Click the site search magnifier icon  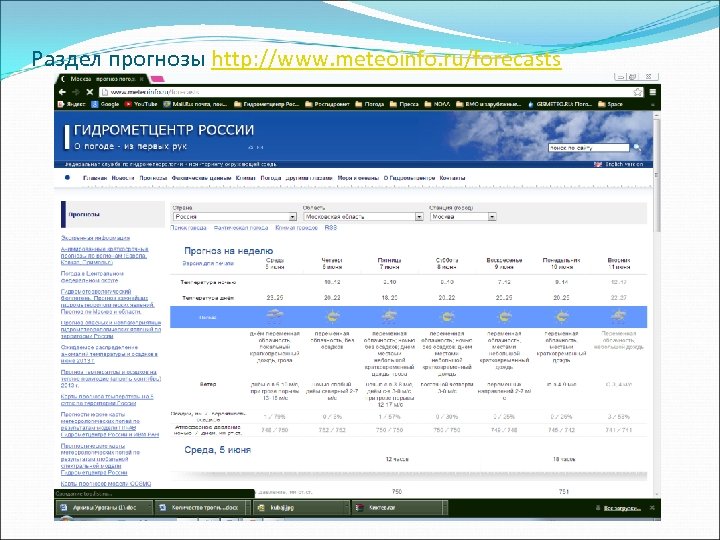click(637, 147)
